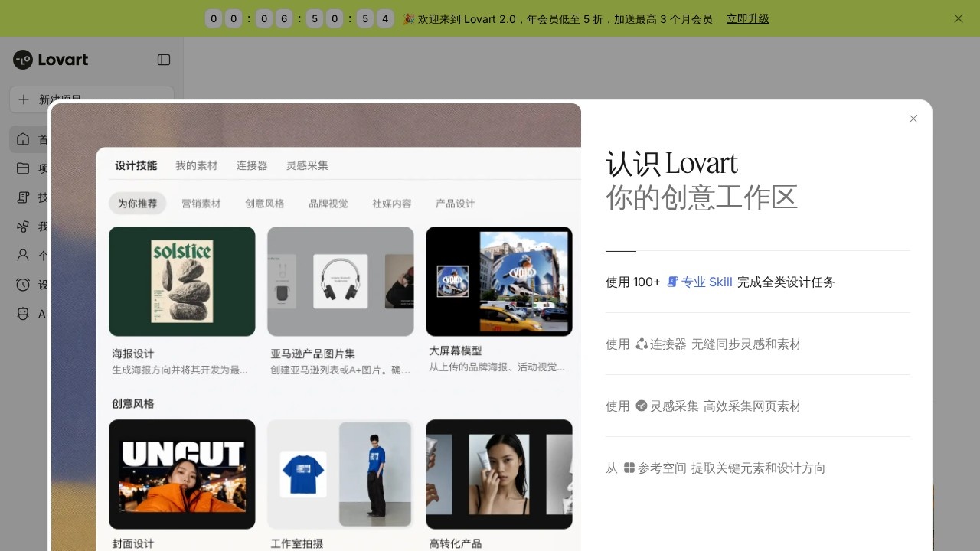Select the 社媒内容 filter chip
Screen dimensions: 980x551
point(391,204)
